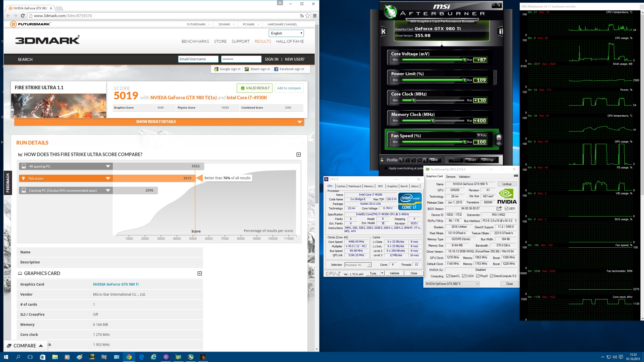
Task: Click Afterburner Settings button
Action: (488, 160)
